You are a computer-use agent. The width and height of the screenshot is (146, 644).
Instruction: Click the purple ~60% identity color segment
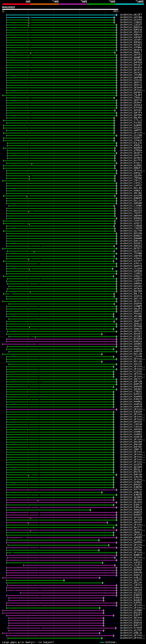[x=73, y=4]
